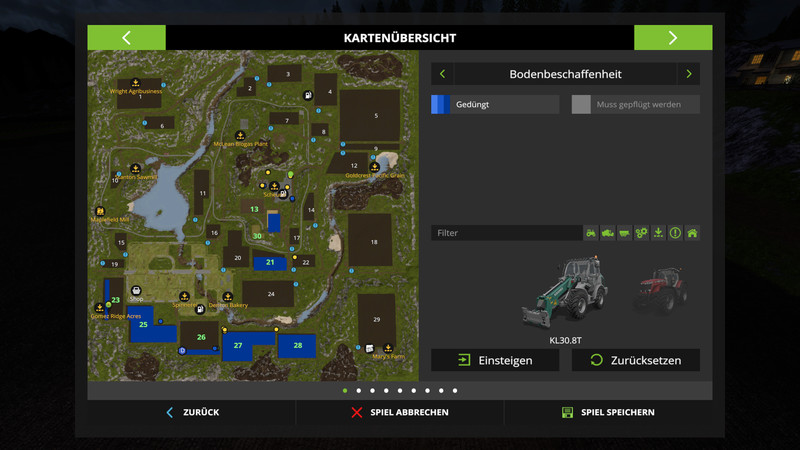This screenshot has width=800, height=450.
Task: Select Denton Bakery icon on map
Action: click(x=228, y=296)
